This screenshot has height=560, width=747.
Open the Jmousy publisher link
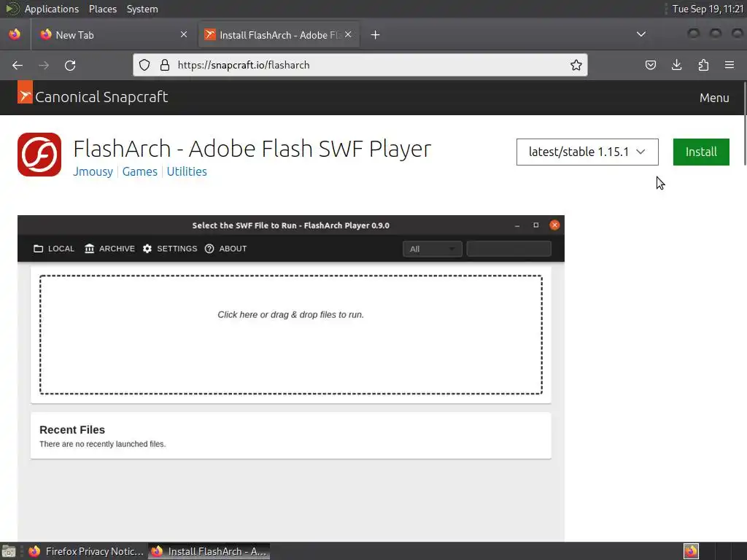tap(93, 171)
